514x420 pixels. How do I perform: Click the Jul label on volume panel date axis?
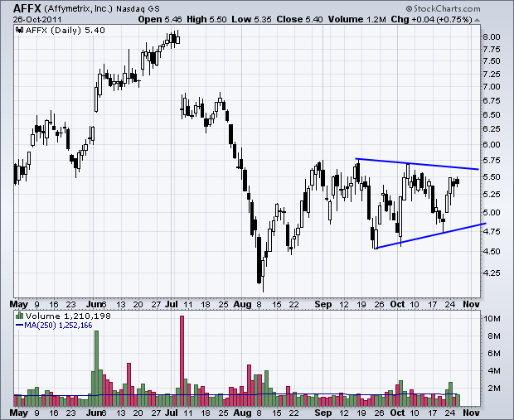[171, 413]
